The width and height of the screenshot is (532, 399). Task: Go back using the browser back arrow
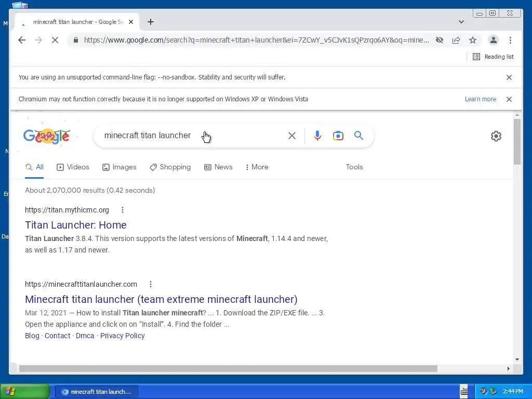pyautogui.click(x=22, y=40)
